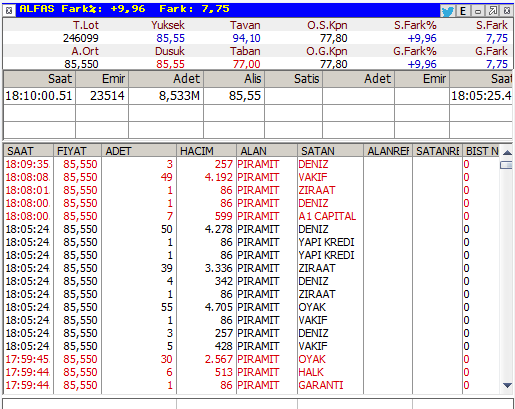
Task: Click the detach window arrow icon
Action: [x=492, y=11]
